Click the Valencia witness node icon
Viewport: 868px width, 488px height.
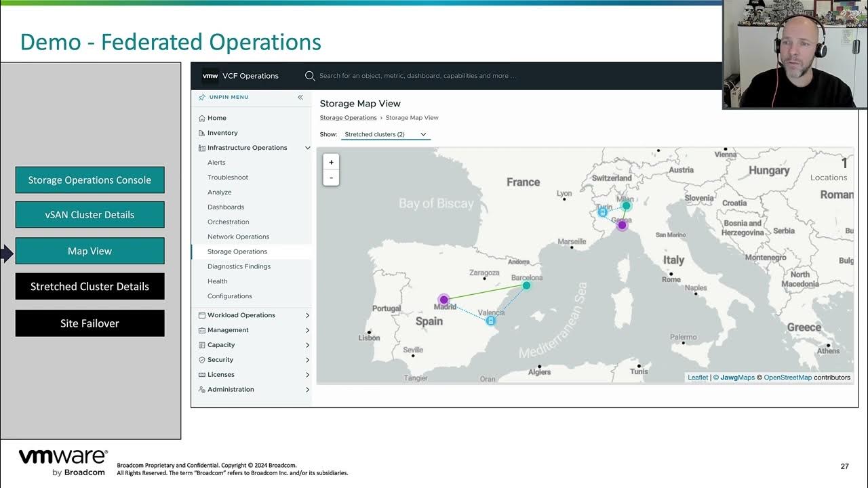click(491, 321)
